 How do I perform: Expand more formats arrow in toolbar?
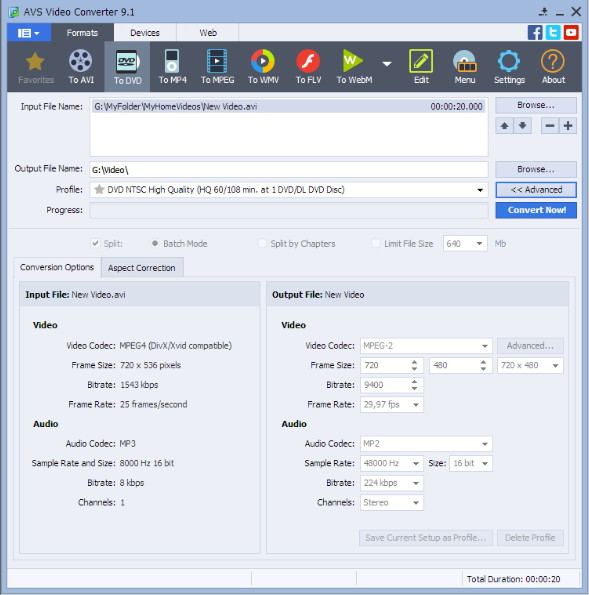[x=387, y=64]
